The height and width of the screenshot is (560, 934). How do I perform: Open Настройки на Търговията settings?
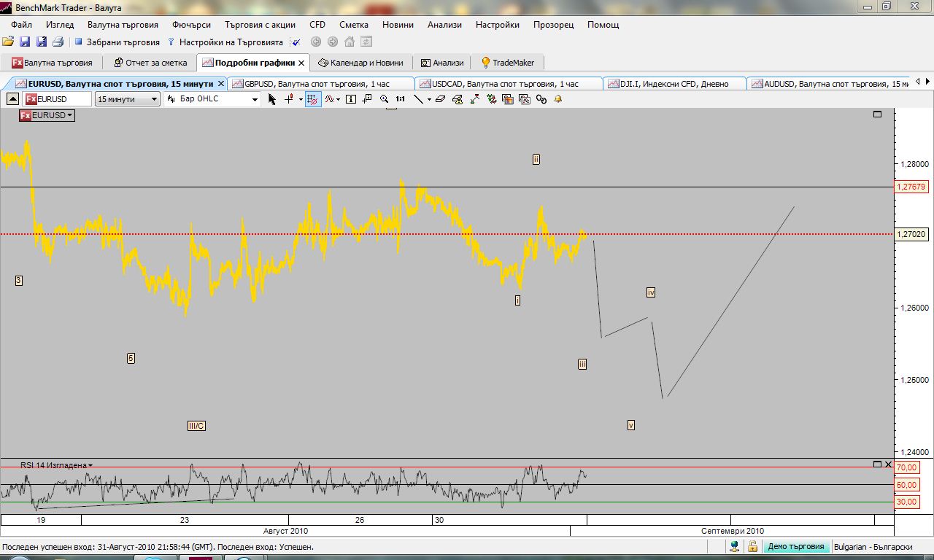225,42
